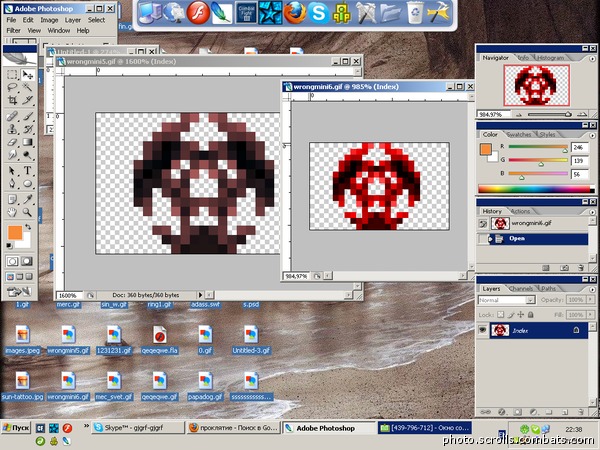
Task: Select the Notes tool
Action: (12, 199)
